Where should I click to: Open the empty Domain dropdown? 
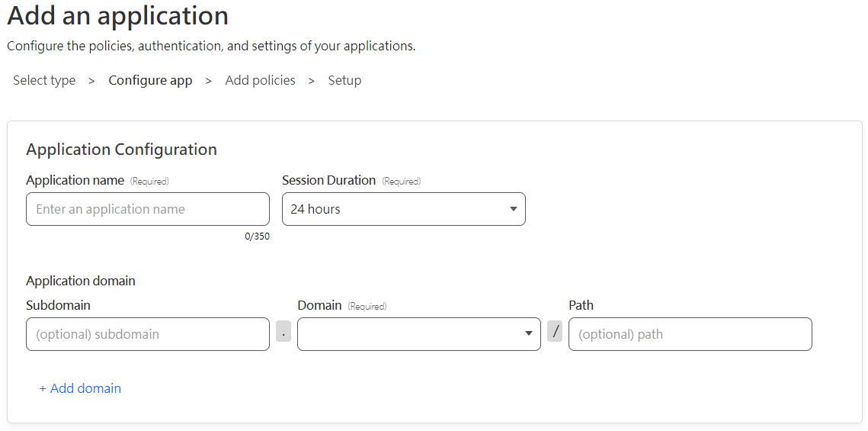click(x=419, y=334)
